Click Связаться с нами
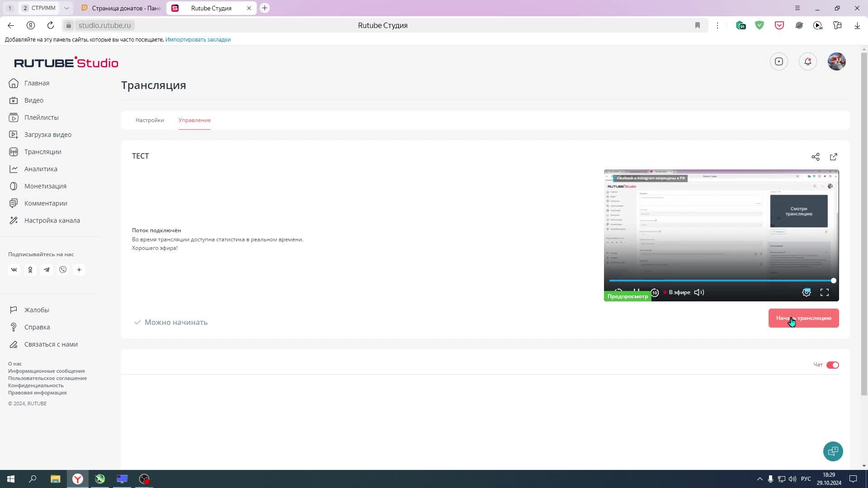This screenshot has width=868, height=488. coord(43,344)
